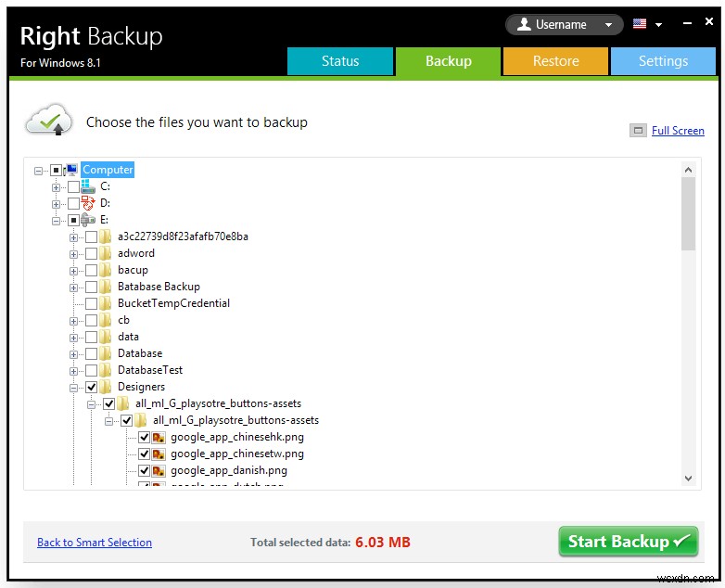
Task: Click the D: drive icon
Action: [88, 203]
